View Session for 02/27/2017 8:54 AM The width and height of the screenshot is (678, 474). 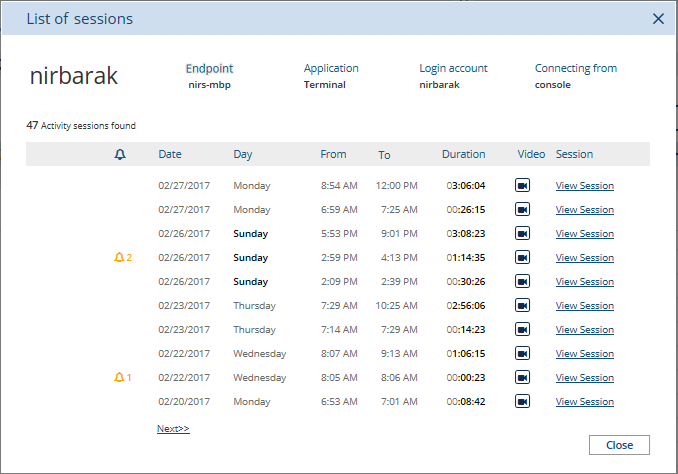[584, 186]
